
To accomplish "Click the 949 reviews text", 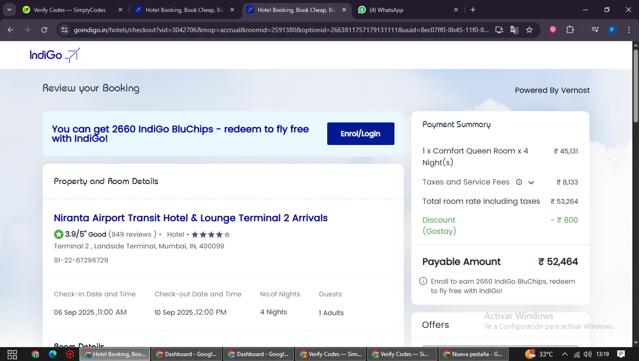I will [x=132, y=234].
